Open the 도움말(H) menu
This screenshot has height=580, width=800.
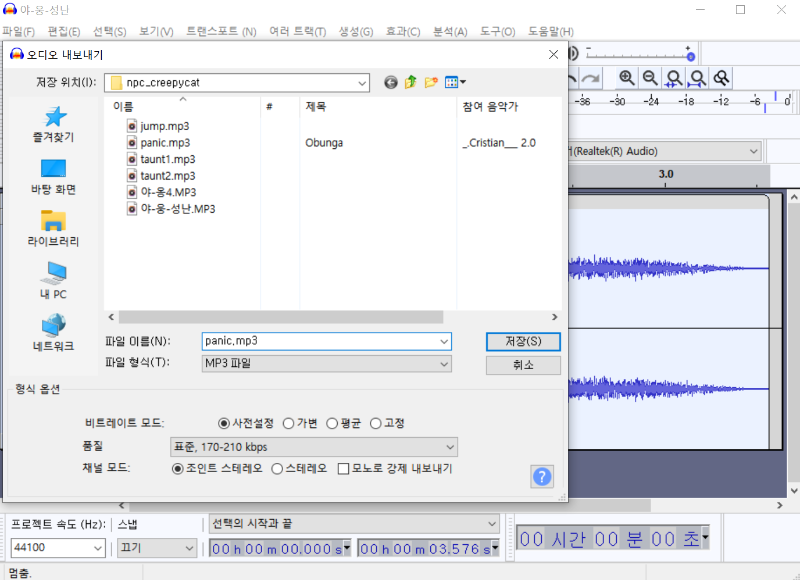pos(551,32)
